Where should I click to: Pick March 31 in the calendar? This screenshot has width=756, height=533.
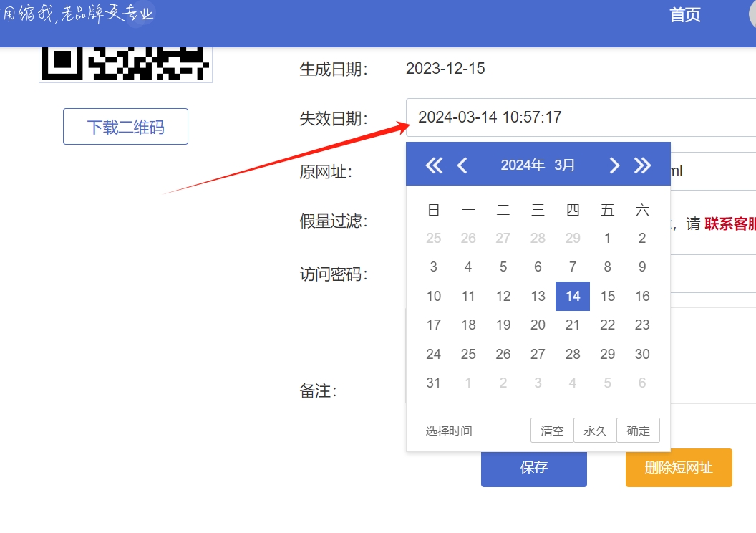(434, 383)
